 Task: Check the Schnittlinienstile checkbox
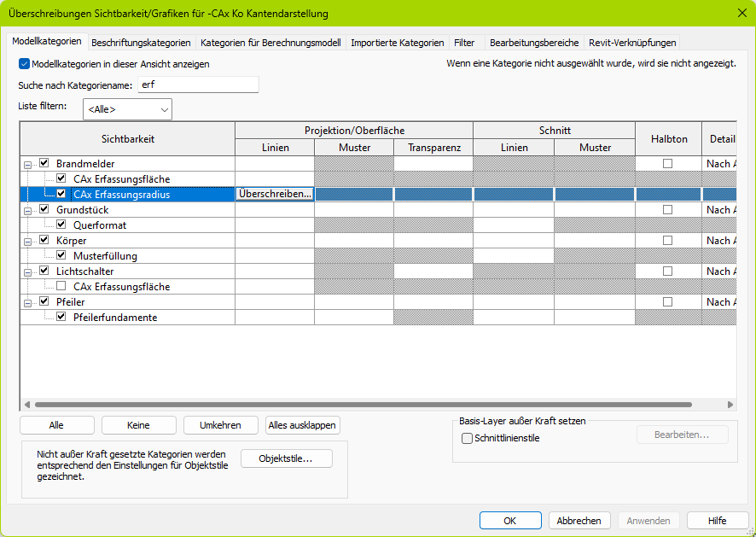tap(467, 439)
